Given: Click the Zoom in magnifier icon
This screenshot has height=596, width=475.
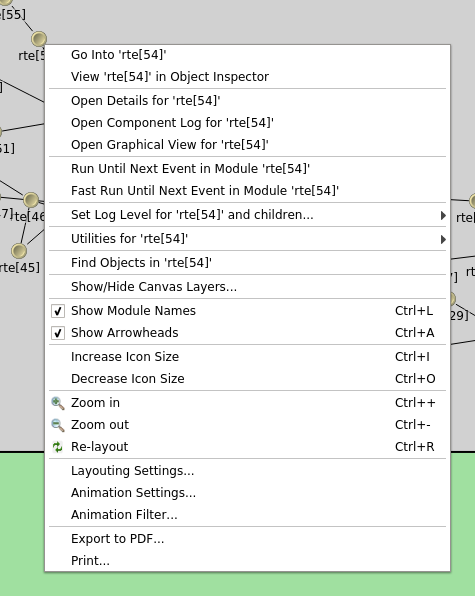Looking at the screenshot, I should [58, 403].
